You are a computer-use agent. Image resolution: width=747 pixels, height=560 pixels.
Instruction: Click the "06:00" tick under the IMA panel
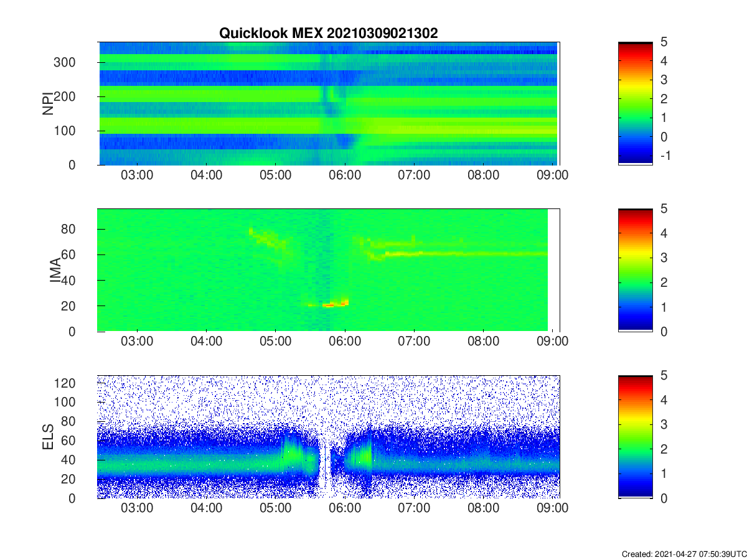coord(345,342)
